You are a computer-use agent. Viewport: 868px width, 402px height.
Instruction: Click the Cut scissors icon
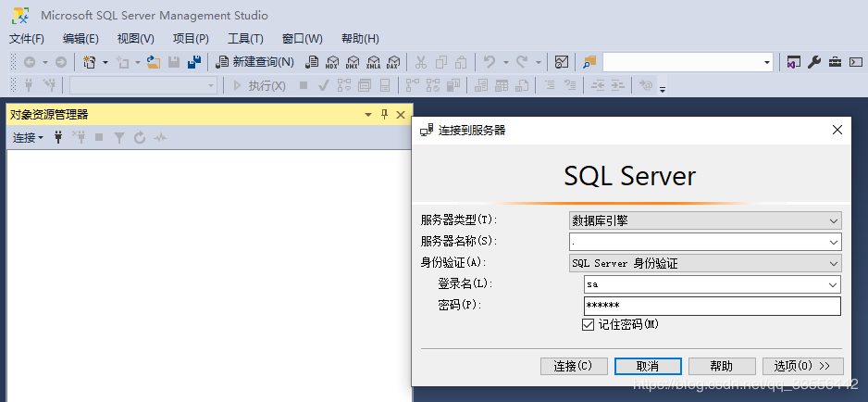point(421,62)
